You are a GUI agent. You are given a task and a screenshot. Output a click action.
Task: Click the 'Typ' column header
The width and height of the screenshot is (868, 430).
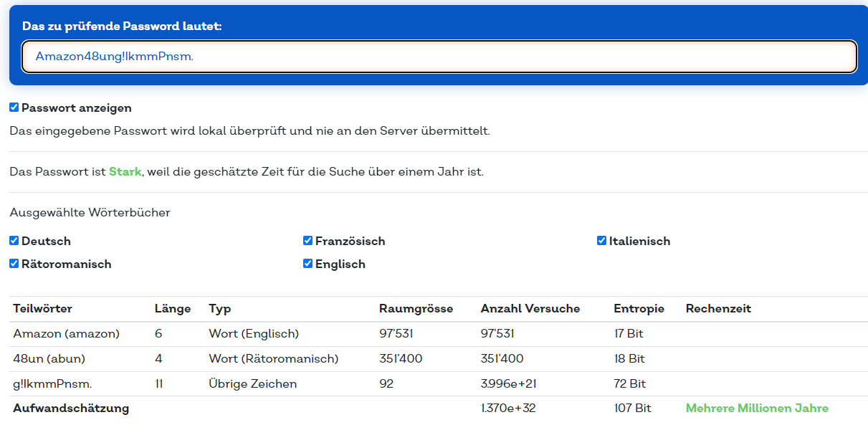coord(219,308)
